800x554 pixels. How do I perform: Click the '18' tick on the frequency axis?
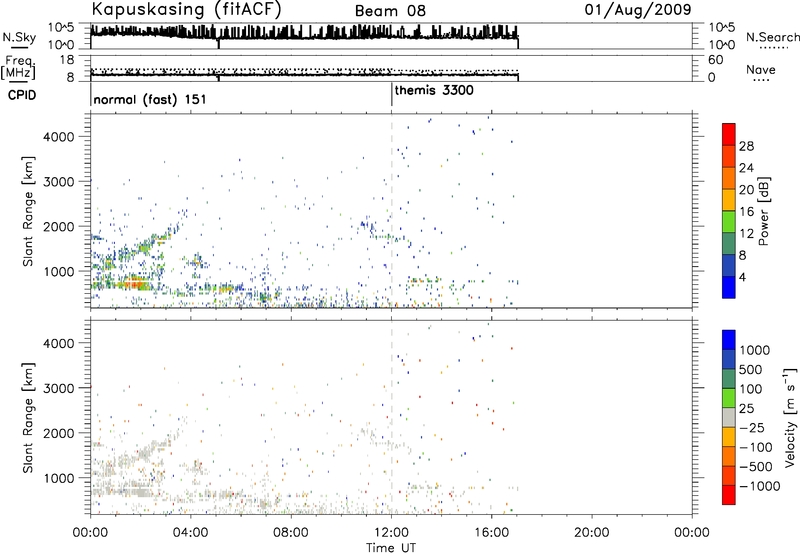click(67, 60)
